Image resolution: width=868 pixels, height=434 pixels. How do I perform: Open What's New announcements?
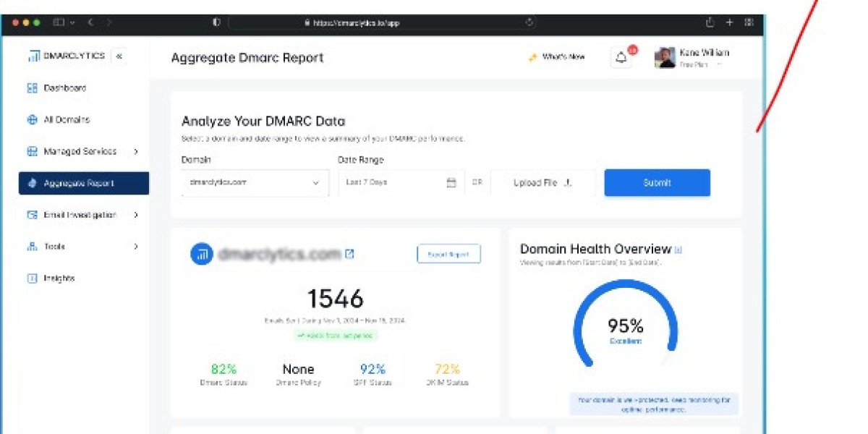[556, 57]
